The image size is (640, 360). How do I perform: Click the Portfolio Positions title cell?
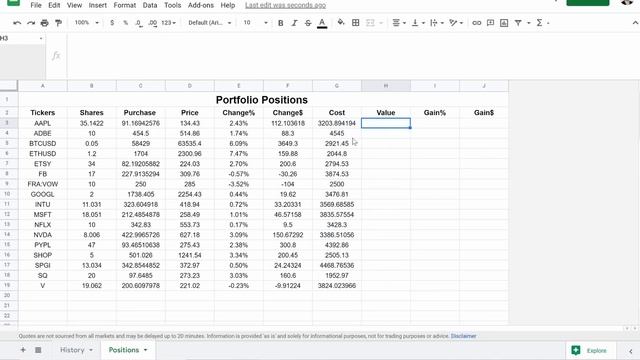(x=263, y=100)
